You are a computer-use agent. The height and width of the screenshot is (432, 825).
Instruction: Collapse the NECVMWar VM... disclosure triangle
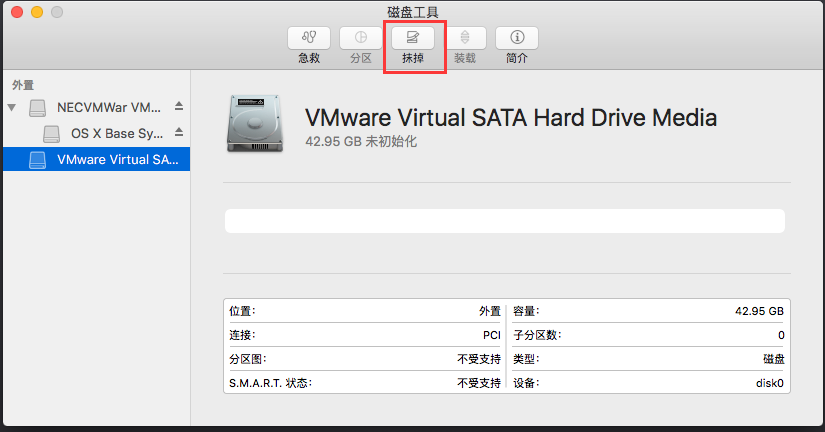click(12, 107)
